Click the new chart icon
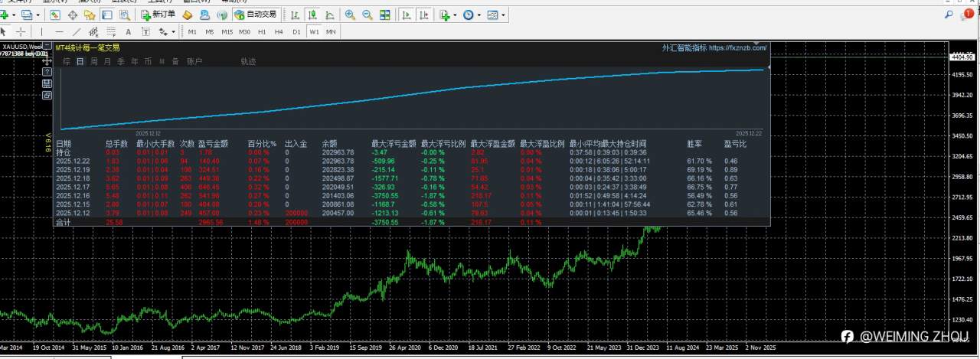 click(4, 15)
